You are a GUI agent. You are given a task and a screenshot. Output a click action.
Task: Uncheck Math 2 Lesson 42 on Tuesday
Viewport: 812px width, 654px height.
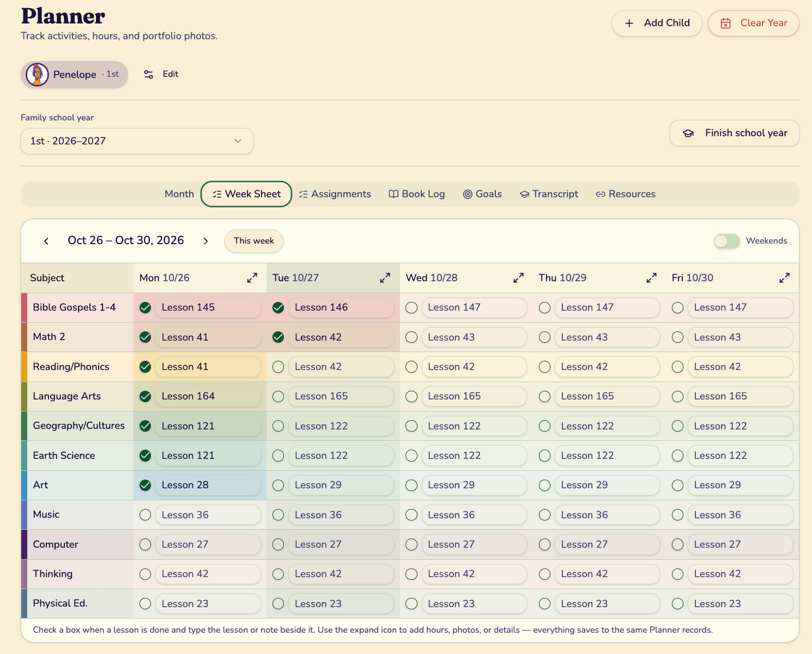[278, 337]
